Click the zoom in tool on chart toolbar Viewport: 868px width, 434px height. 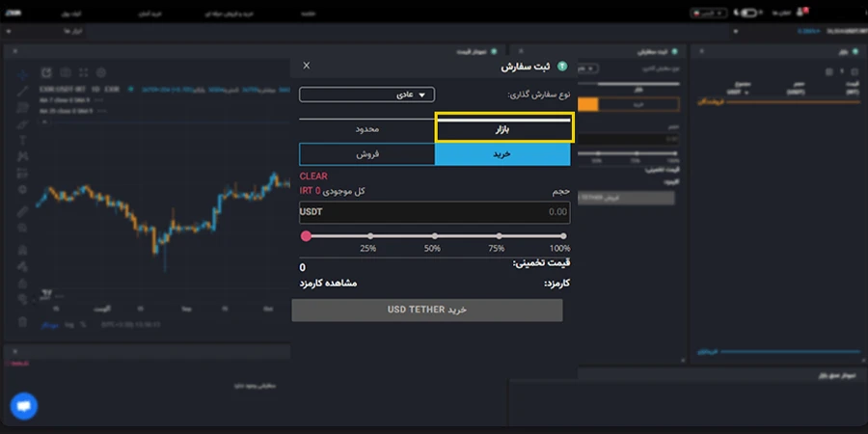point(22,228)
